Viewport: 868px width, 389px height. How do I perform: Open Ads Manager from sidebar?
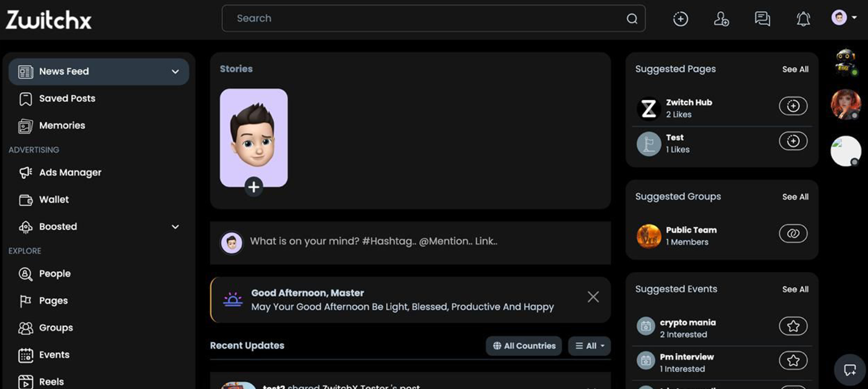click(70, 173)
